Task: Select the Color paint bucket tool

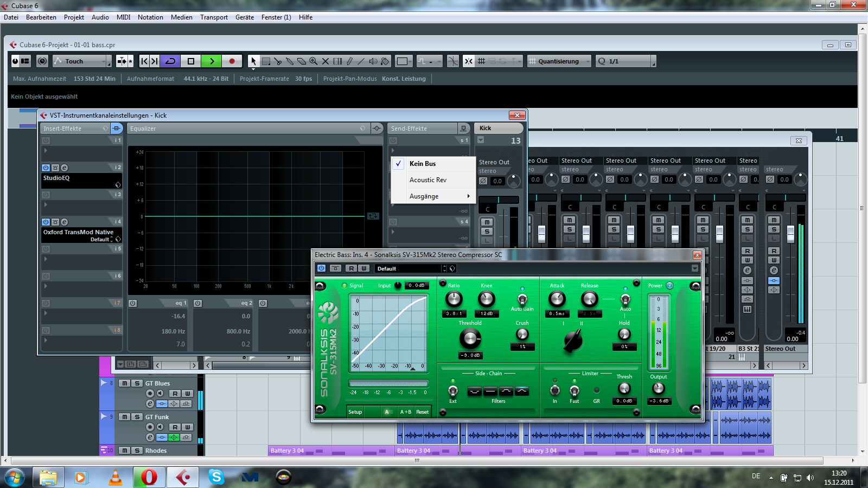Action: pyautogui.click(x=386, y=61)
